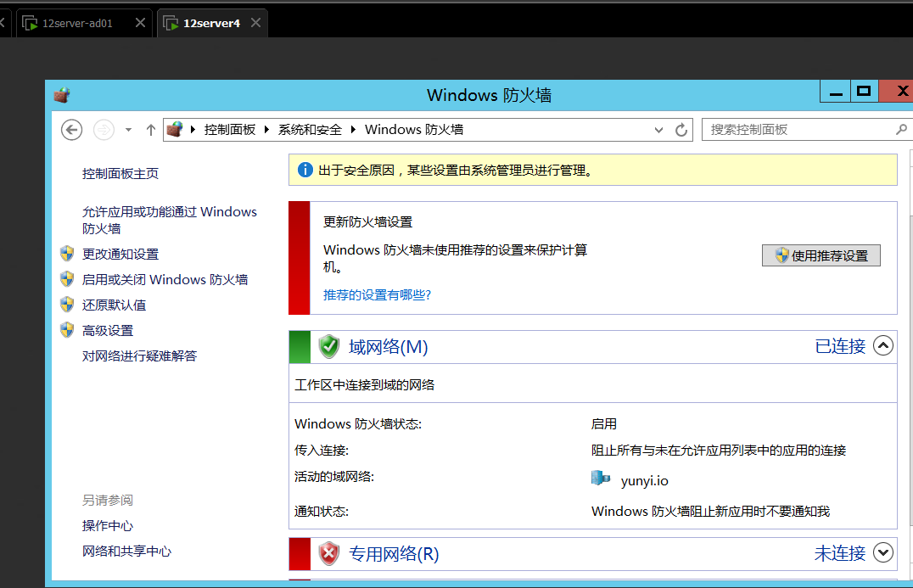This screenshot has height=588, width=913.
Task: Click the green shield icon for 域网络
Action: tap(329, 346)
